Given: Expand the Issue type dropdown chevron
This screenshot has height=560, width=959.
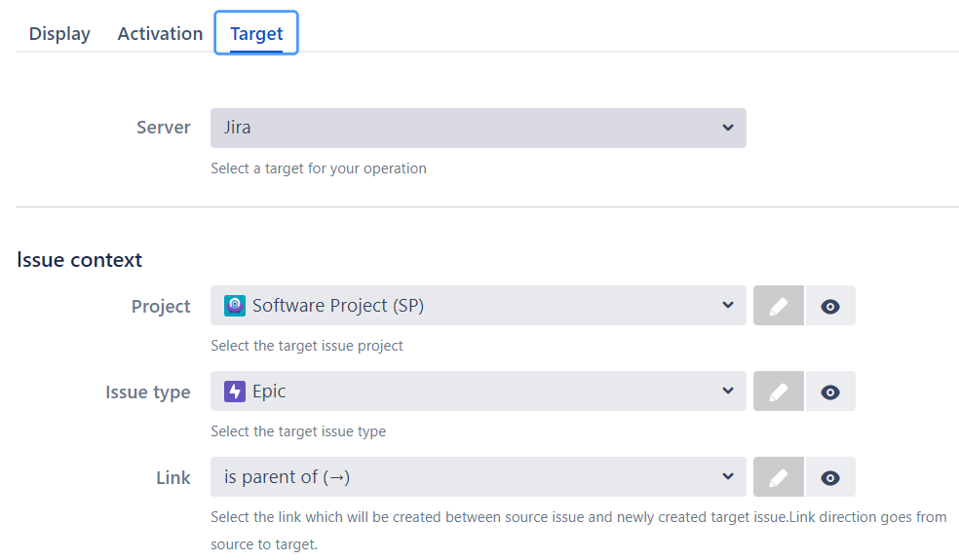Looking at the screenshot, I should 727,392.
